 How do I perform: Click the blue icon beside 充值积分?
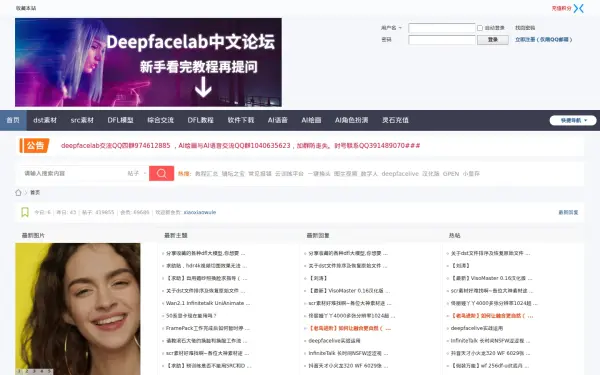point(579,8)
